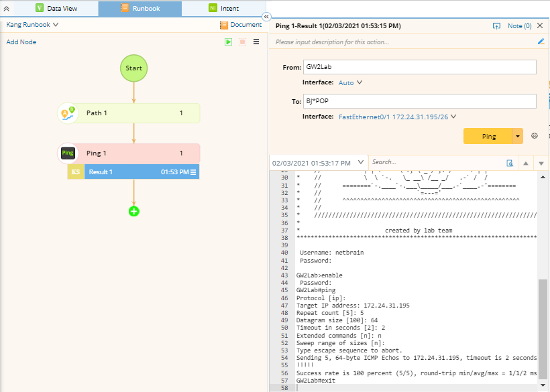550x392 pixels.
Task: Open the Result 1 row menu icon
Action: [193, 172]
